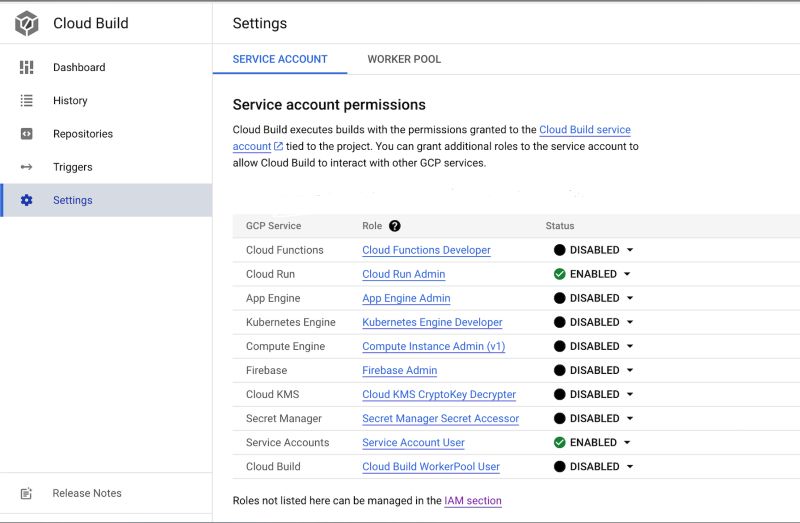The width and height of the screenshot is (800, 523).
Task: Switch to the Worker Pool tab
Action: [404, 59]
